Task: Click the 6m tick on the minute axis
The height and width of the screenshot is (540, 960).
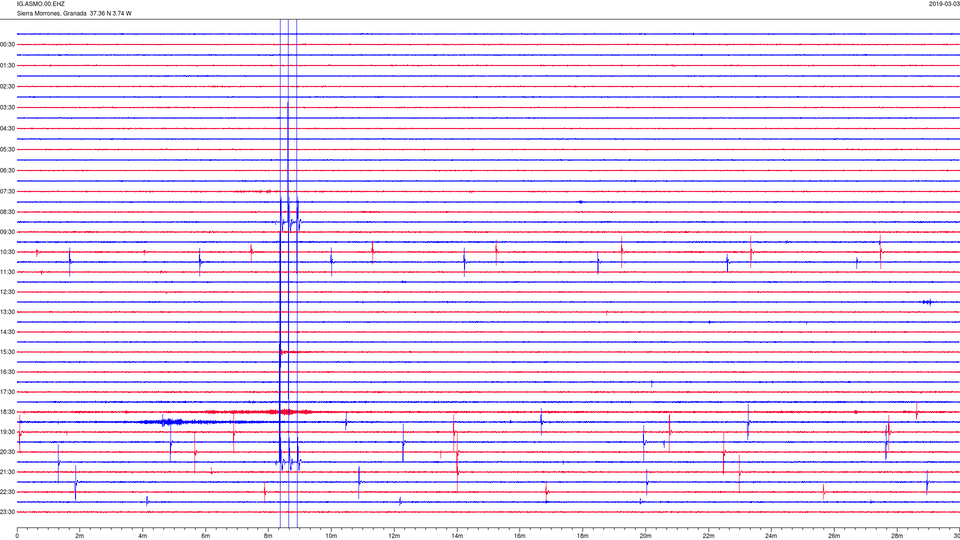Action: (x=206, y=536)
